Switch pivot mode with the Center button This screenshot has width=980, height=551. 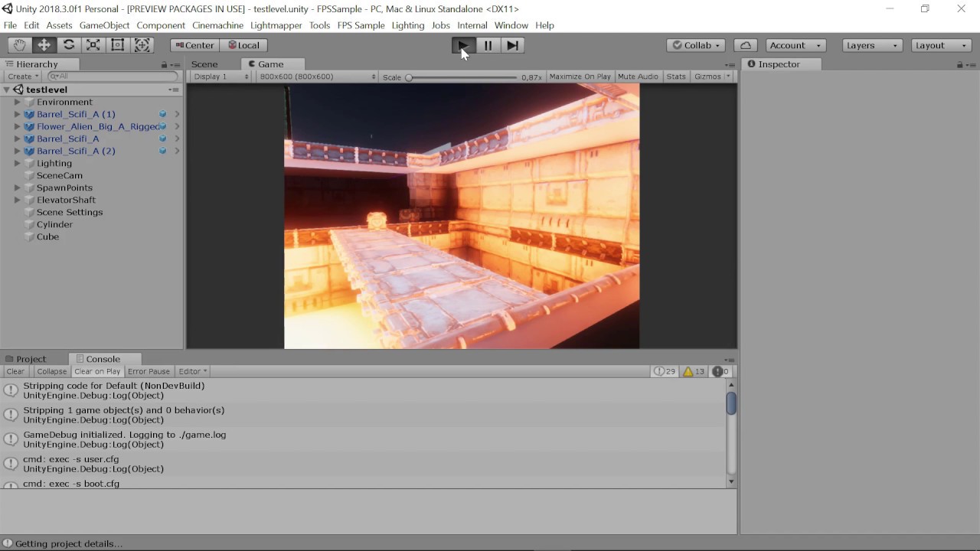(x=194, y=45)
